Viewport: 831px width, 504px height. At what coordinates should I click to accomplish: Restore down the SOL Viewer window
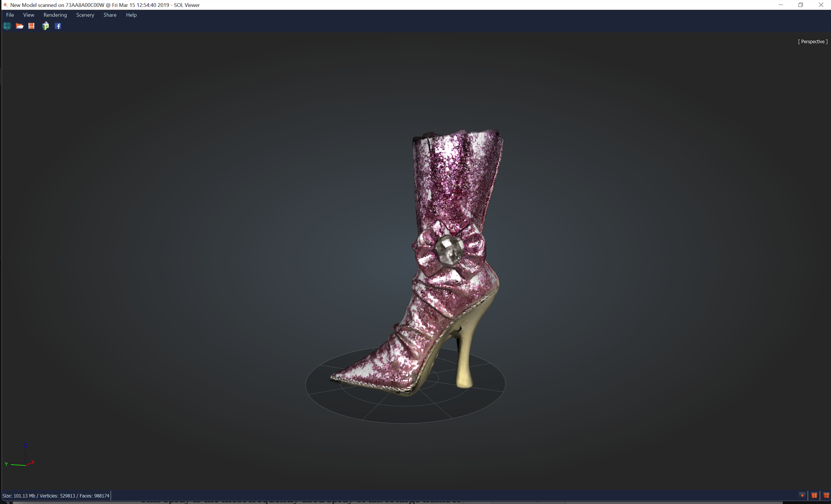coord(801,5)
